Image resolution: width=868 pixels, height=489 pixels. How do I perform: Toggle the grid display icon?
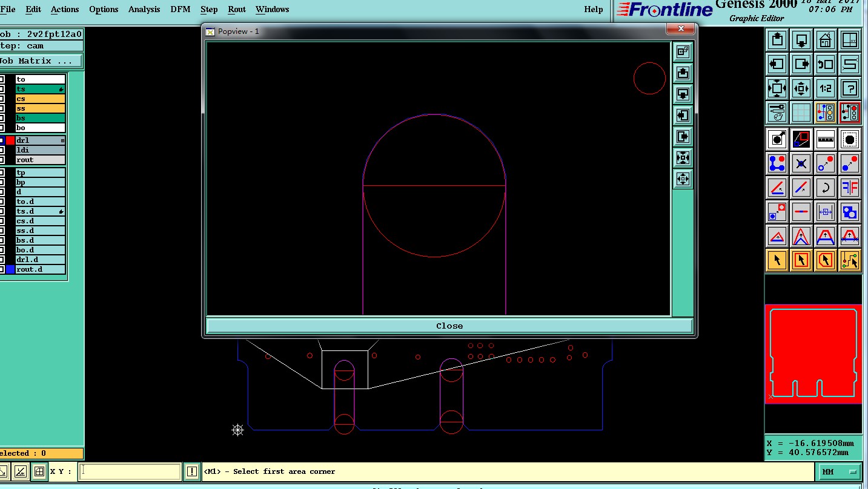[x=801, y=113]
